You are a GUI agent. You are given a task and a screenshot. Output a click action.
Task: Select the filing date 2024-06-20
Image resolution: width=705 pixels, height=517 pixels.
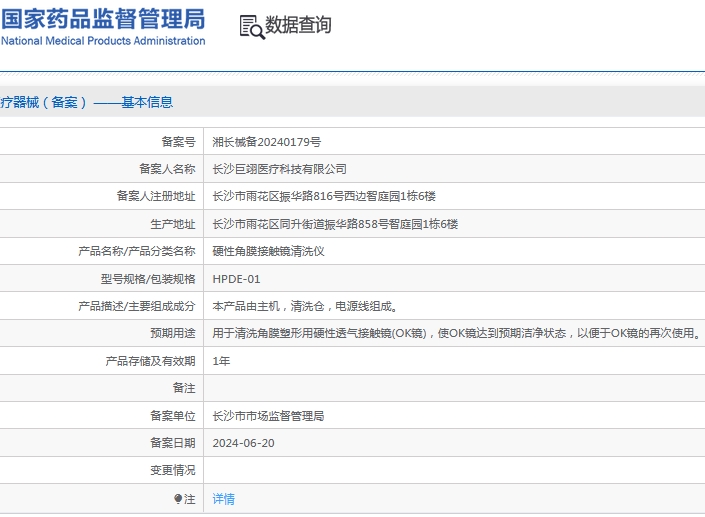pyautogui.click(x=243, y=443)
